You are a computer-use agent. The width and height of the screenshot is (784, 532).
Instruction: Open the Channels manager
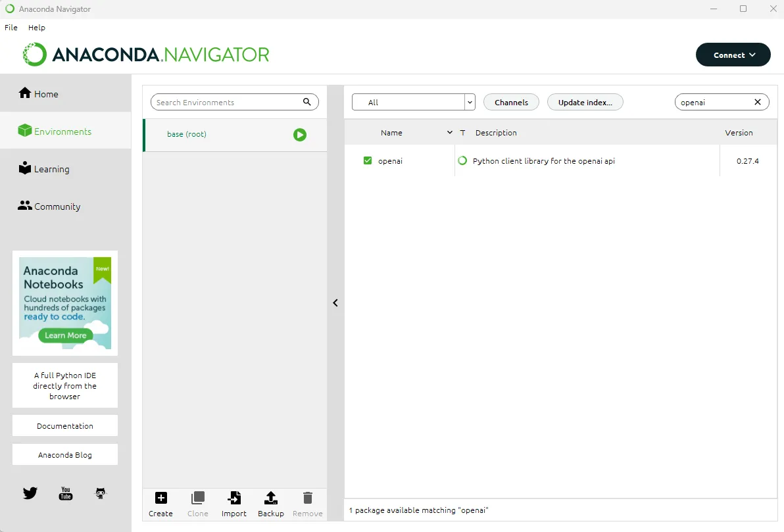coord(511,102)
